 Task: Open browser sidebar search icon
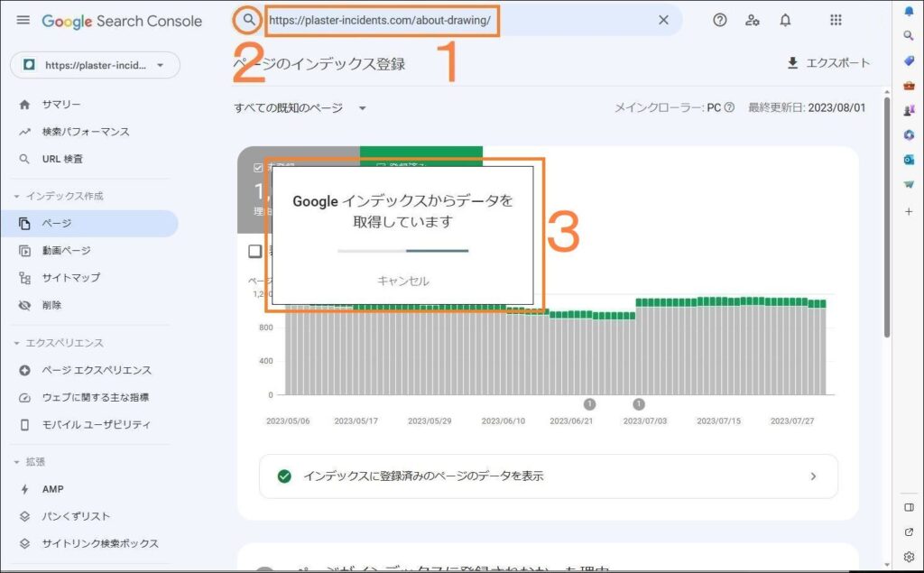tap(909, 36)
